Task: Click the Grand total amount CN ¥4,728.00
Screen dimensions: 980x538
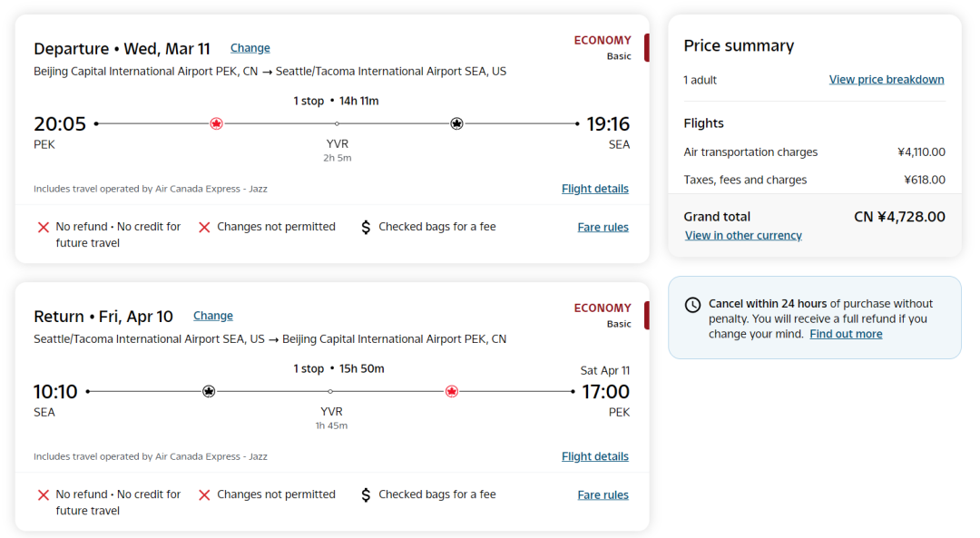Action: coord(899,217)
